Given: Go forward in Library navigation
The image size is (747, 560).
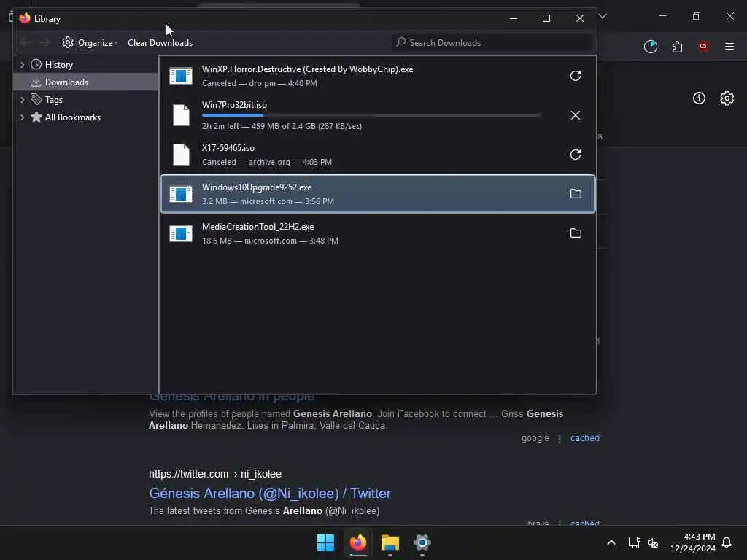Looking at the screenshot, I should click(44, 43).
